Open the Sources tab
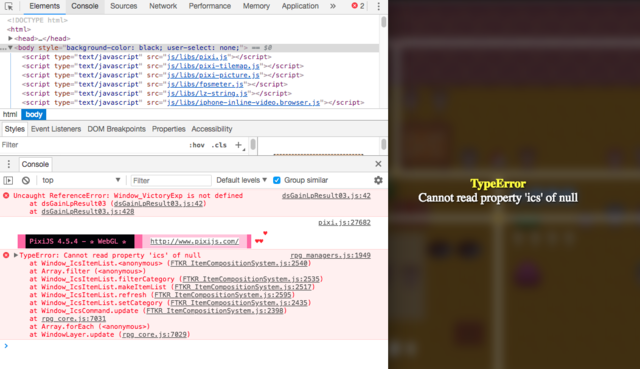The image size is (640, 369). (x=124, y=6)
